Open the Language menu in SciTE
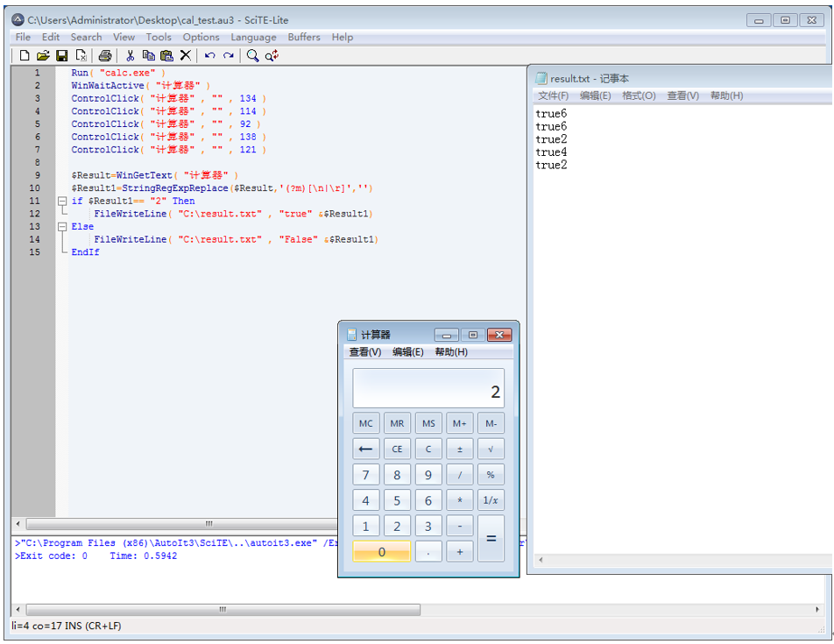 pos(253,37)
